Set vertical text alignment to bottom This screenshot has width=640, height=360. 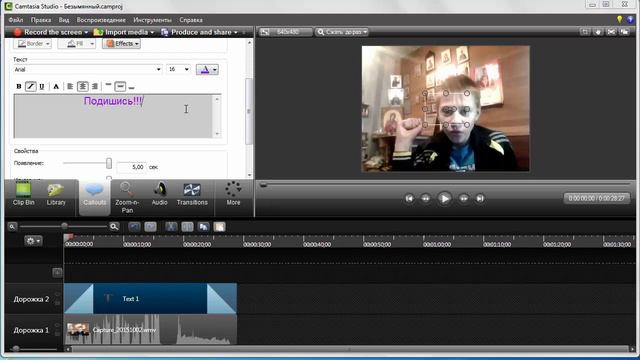(131, 87)
